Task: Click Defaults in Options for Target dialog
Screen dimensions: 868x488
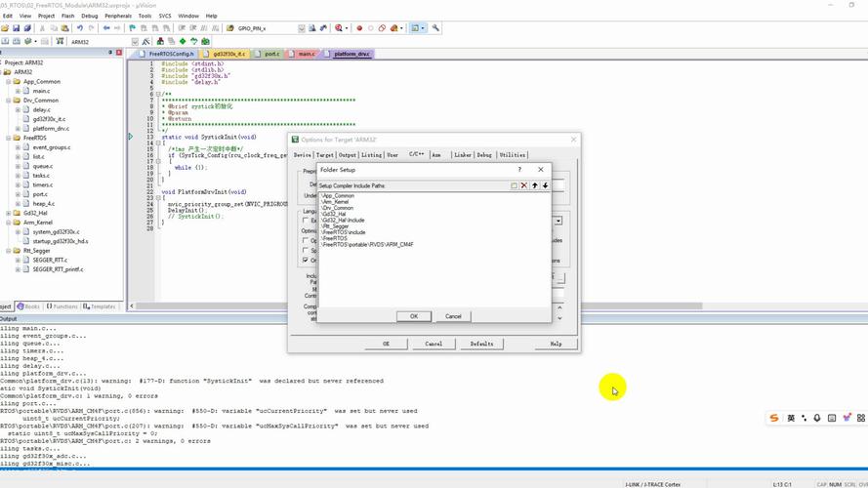Action: [481, 345]
